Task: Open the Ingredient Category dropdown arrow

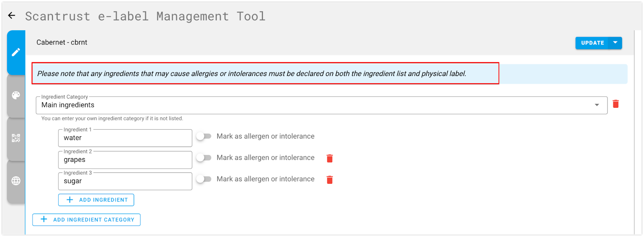Action: pyautogui.click(x=597, y=105)
